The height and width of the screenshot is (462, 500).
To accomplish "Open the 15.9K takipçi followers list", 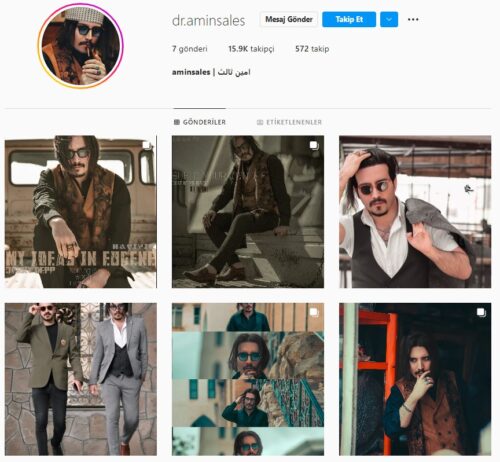I will [251, 49].
